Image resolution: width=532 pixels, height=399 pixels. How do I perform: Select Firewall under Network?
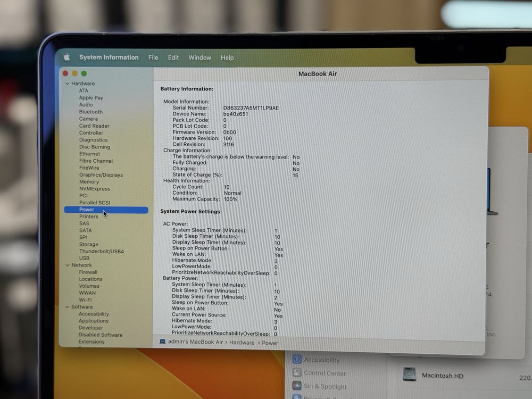coord(88,272)
